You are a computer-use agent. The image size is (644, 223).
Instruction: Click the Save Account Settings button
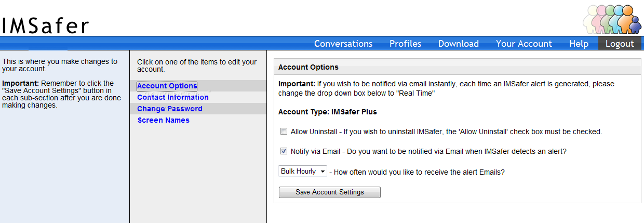coord(330,192)
